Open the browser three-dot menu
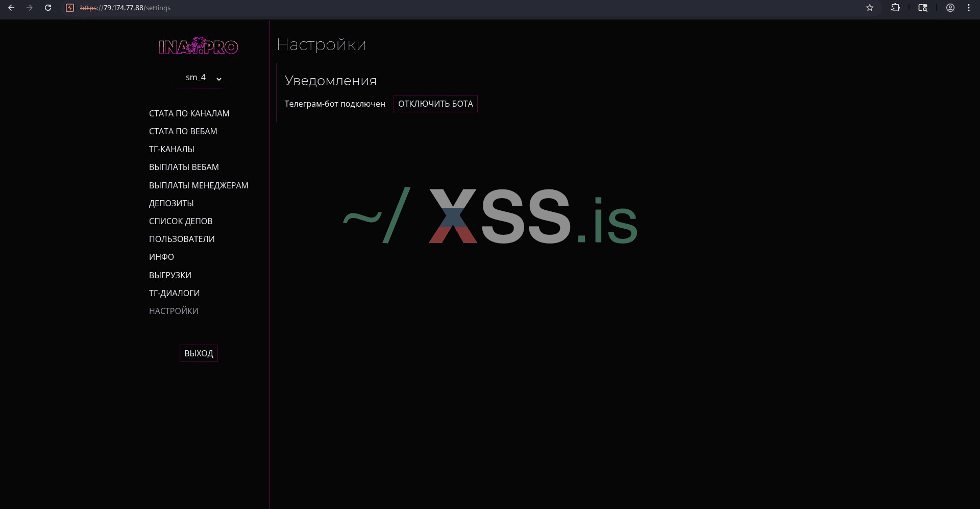The height and width of the screenshot is (509, 980). click(x=969, y=8)
